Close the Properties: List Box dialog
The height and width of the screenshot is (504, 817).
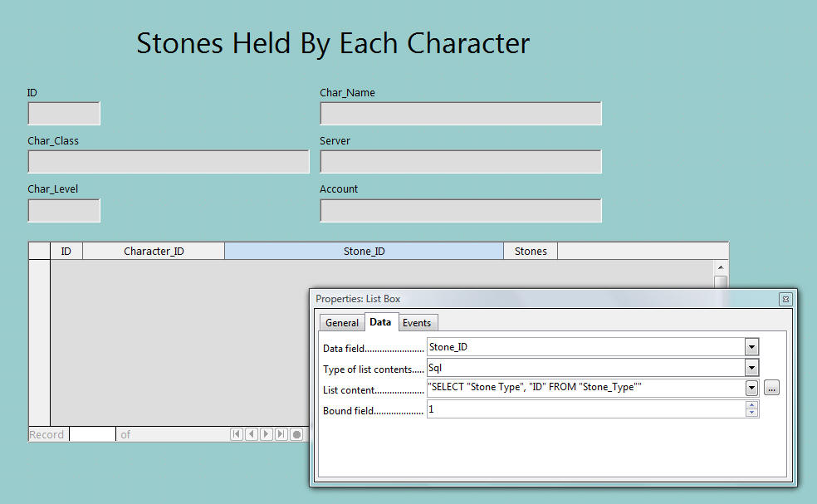tap(785, 299)
